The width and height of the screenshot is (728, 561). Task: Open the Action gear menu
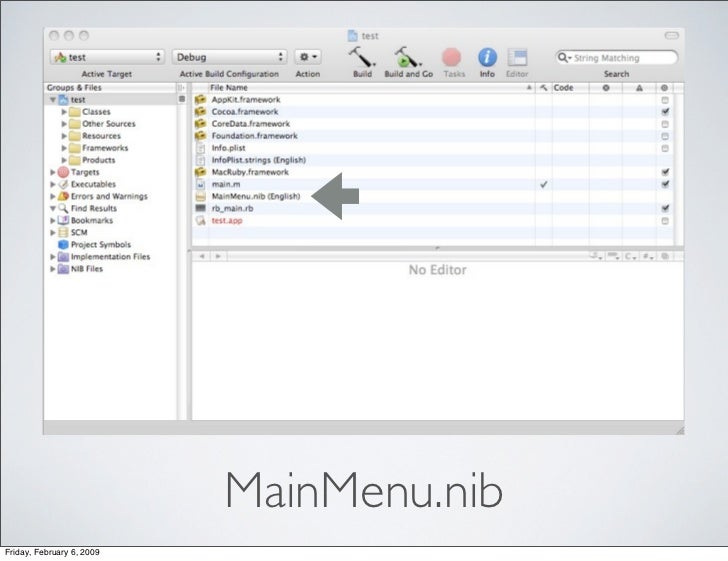(308, 57)
